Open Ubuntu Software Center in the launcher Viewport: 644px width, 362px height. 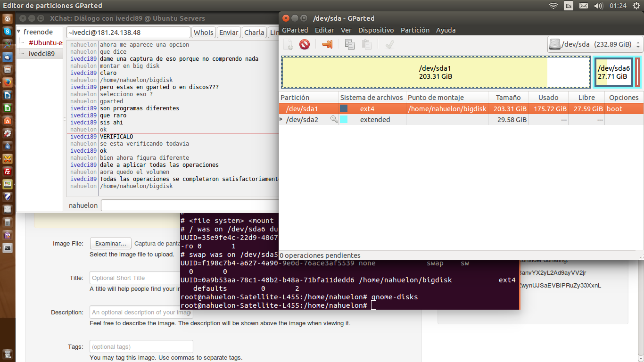tap(8, 121)
